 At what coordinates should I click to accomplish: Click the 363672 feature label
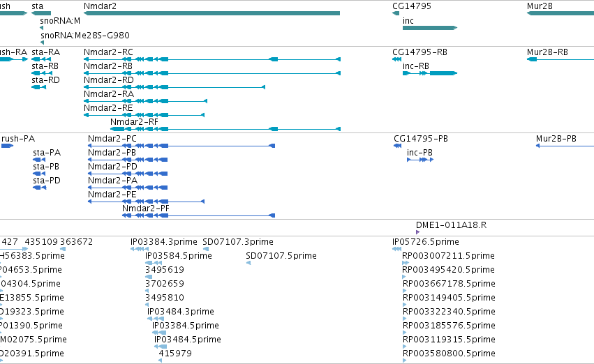(77, 242)
